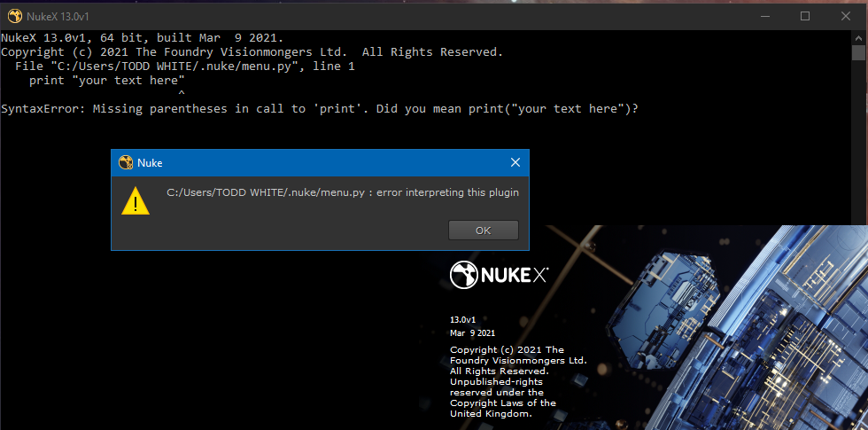Screen dimensions: 868x430
Task: Click the splash screen copyright notice
Action: pyautogui.click(x=517, y=382)
